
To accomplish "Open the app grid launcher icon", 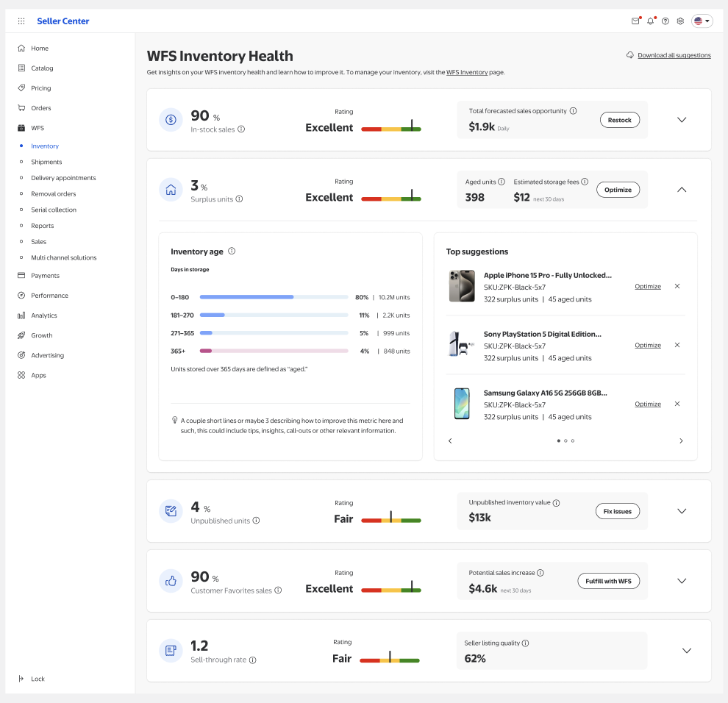I will pos(21,21).
